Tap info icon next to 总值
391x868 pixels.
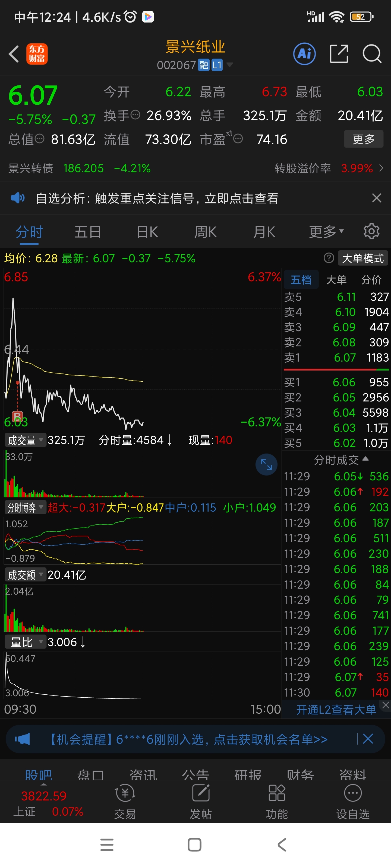click(39, 139)
